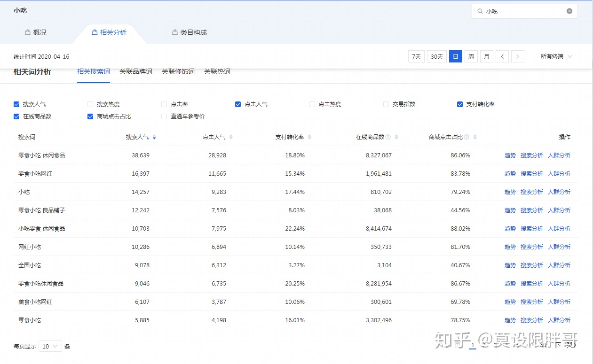Sort the 点击人气 column
593x364 pixels.
tap(231, 137)
